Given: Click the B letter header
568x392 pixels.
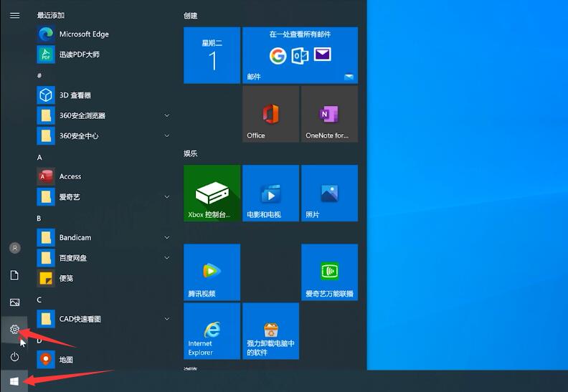Looking at the screenshot, I should point(39,219).
